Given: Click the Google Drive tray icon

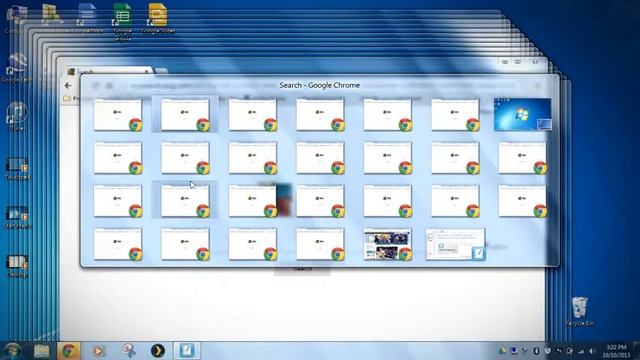Looking at the screenshot, I should pos(502,351).
